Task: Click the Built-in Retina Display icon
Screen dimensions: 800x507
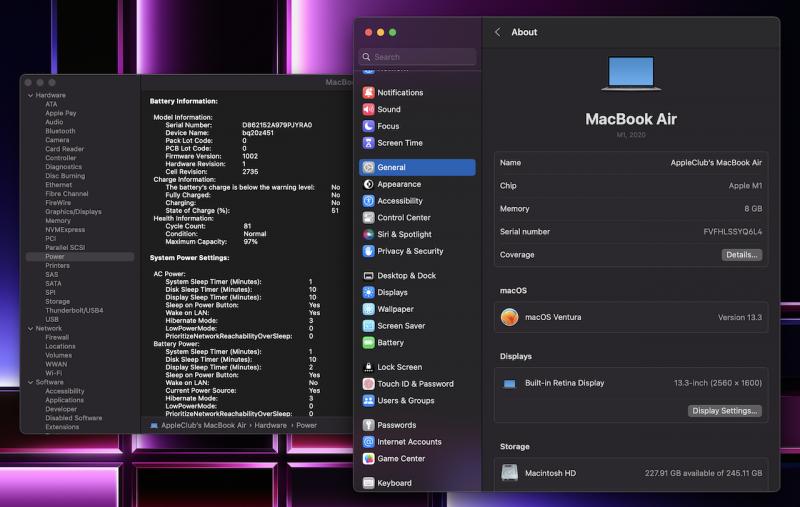Action: click(509, 384)
